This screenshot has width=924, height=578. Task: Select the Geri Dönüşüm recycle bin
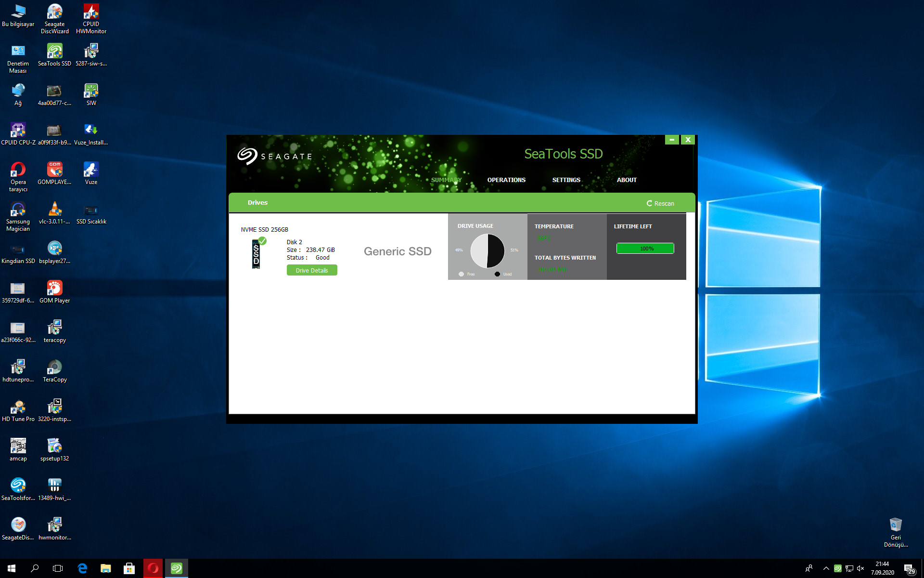(x=896, y=533)
